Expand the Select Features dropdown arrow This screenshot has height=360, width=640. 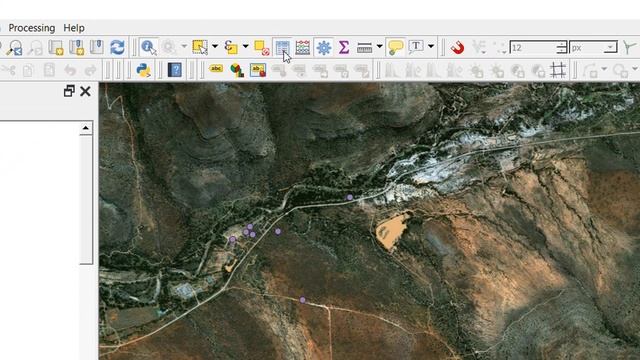point(215,46)
